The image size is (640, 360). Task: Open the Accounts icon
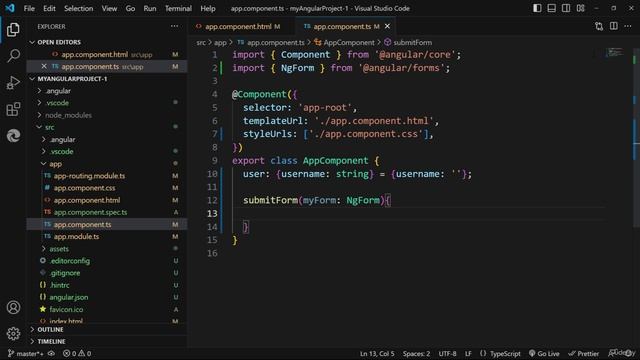[x=13, y=307]
